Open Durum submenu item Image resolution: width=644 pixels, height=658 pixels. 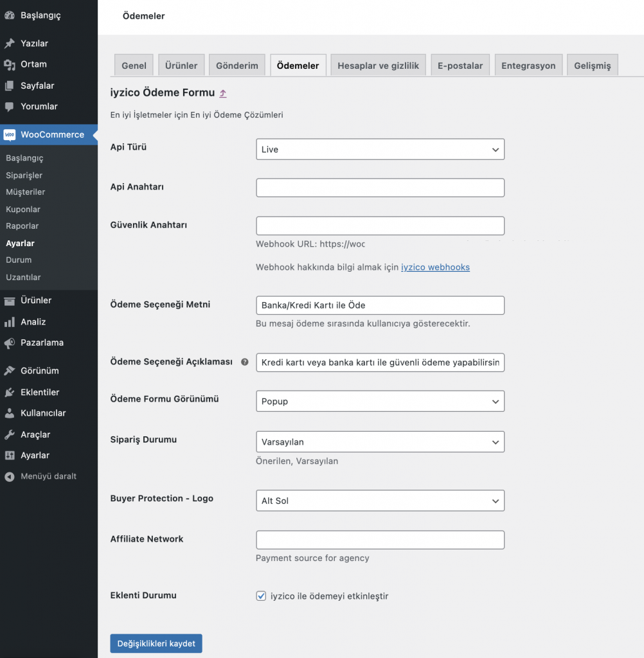click(x=19, y=260)
